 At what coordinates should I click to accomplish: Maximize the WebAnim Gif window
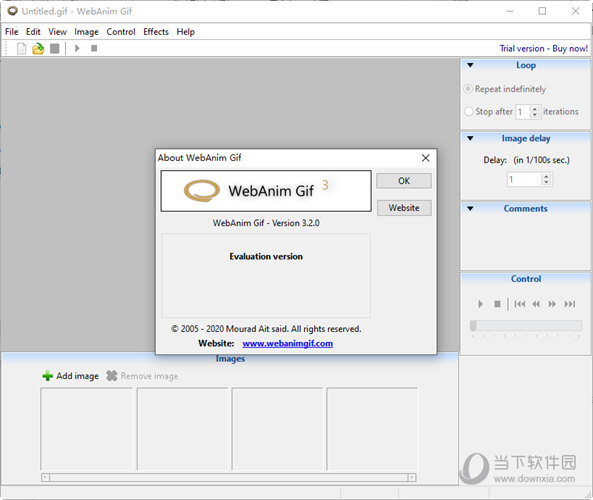[542, 11]
